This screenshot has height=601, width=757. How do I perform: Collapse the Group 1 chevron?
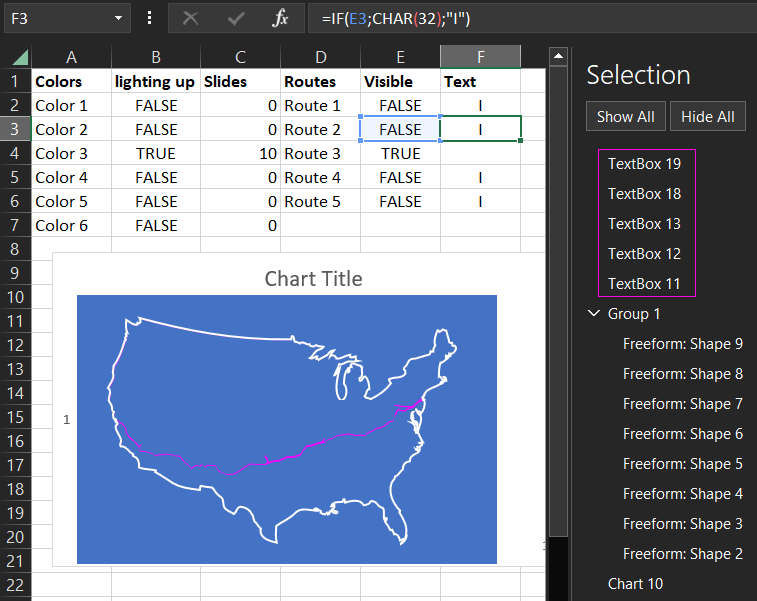pos(594,314)
